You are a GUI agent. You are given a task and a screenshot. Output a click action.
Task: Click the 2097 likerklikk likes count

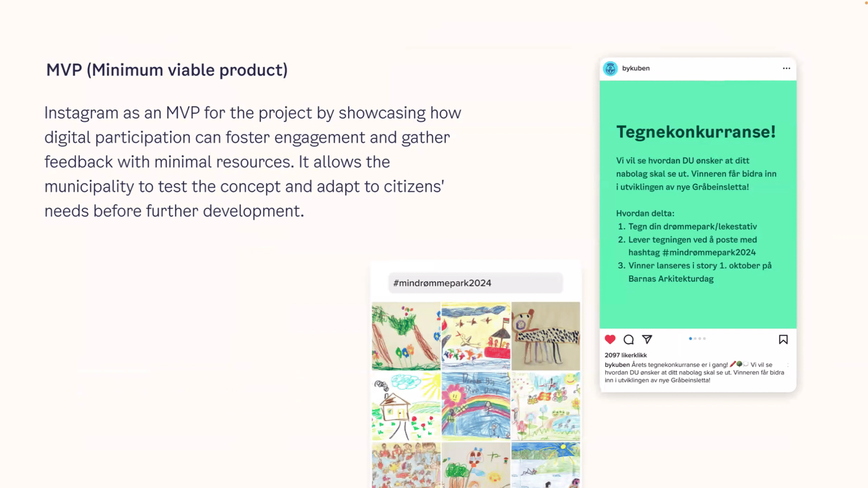626,355
